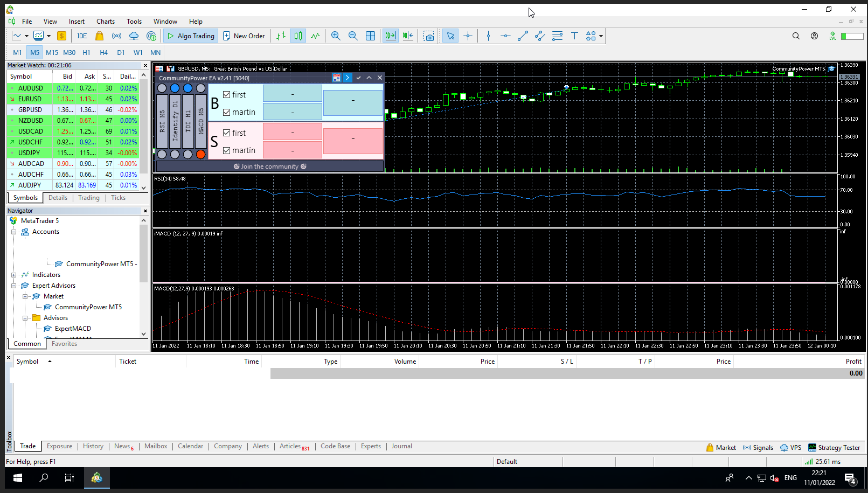The width and height of the screenshot is (868, 493).
Task: Select the crosshair tool
Action: (x=468, y=36)
